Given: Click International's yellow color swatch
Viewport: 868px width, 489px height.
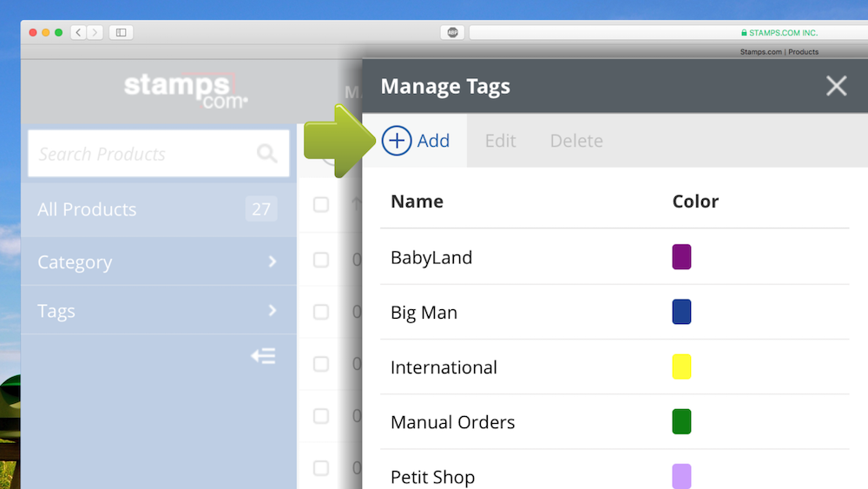Looking at the screenshot, I should click(x=681, y=367).
